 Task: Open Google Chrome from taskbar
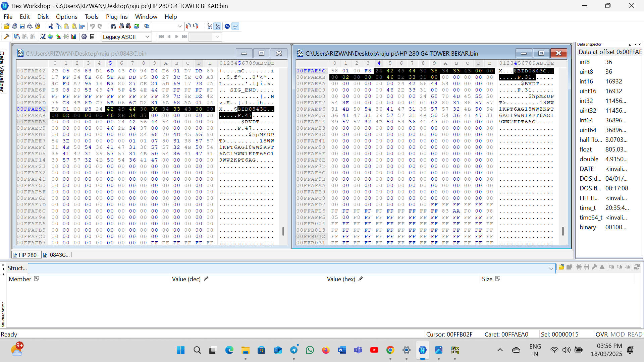390,350
